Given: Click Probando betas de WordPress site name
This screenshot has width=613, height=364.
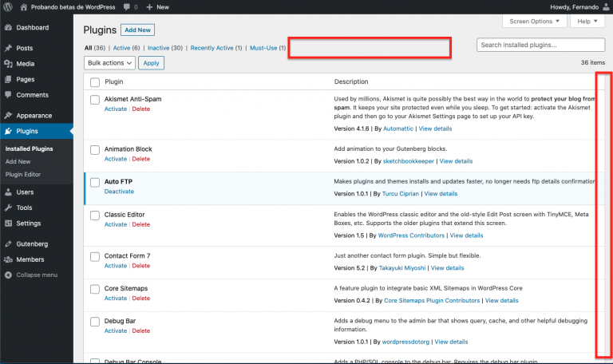Looking at the screenshot, I should (73, 7).
